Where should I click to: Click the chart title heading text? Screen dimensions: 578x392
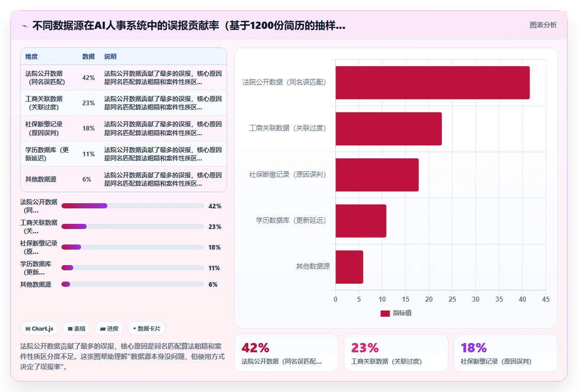click(x=189, y=25)
